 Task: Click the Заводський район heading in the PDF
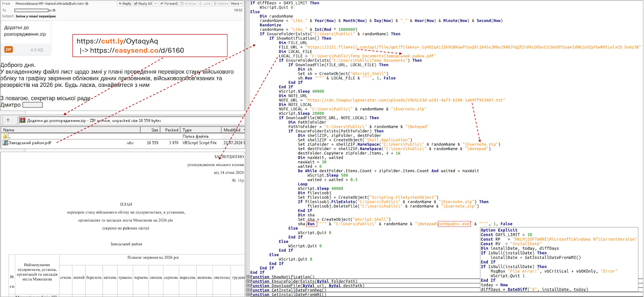[x=126, y=244]
